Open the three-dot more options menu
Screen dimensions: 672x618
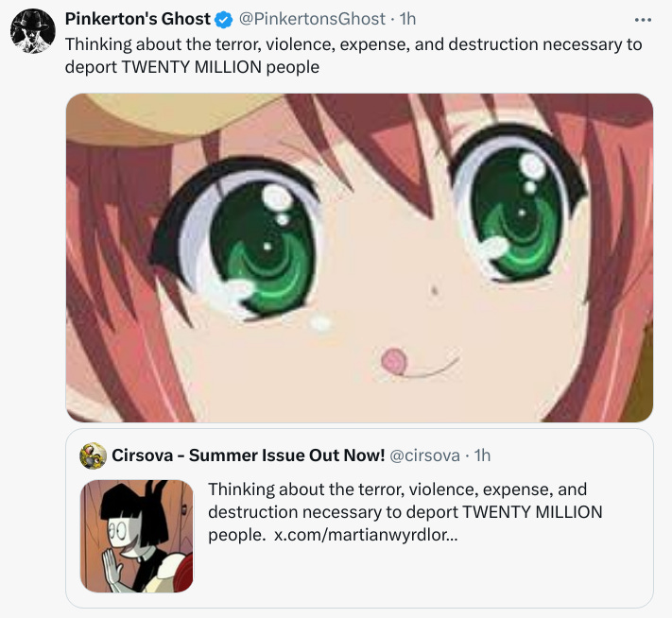pyautogui.click(x=643, y=20)
